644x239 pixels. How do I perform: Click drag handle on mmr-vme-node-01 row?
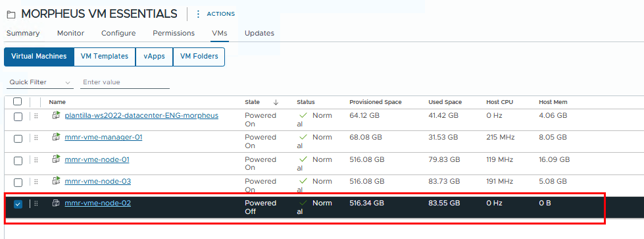(36, 160)
